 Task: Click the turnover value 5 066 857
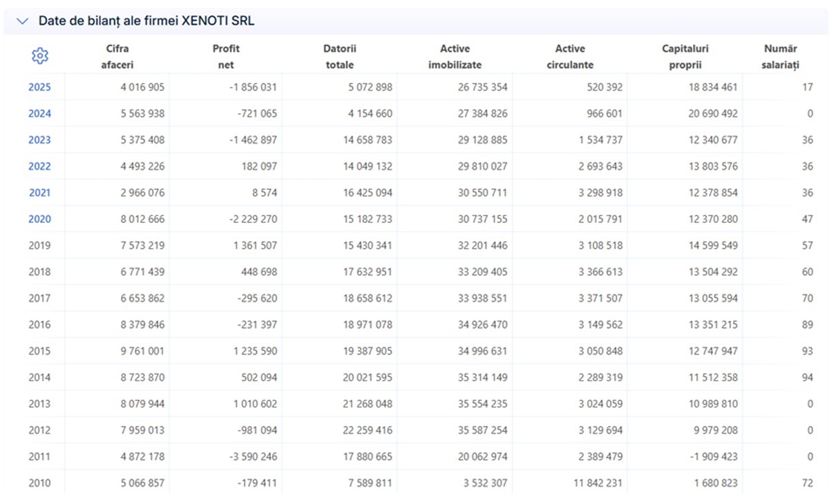click(142, 483)
